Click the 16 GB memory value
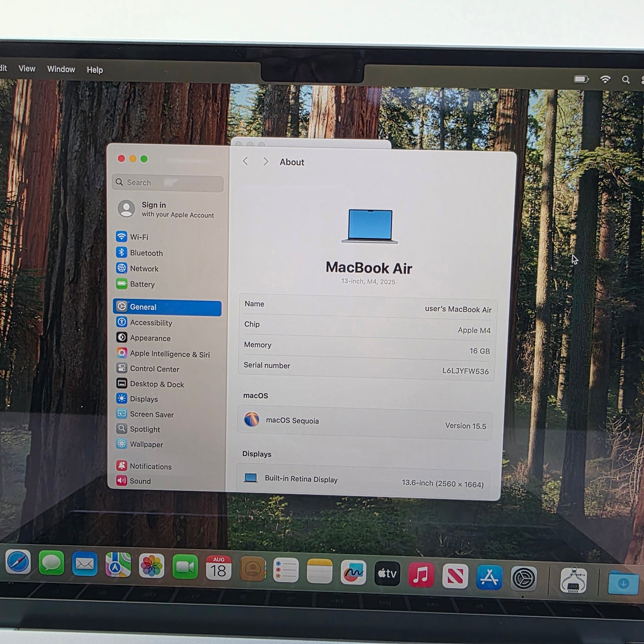The image size is (644, 644). 480,351
